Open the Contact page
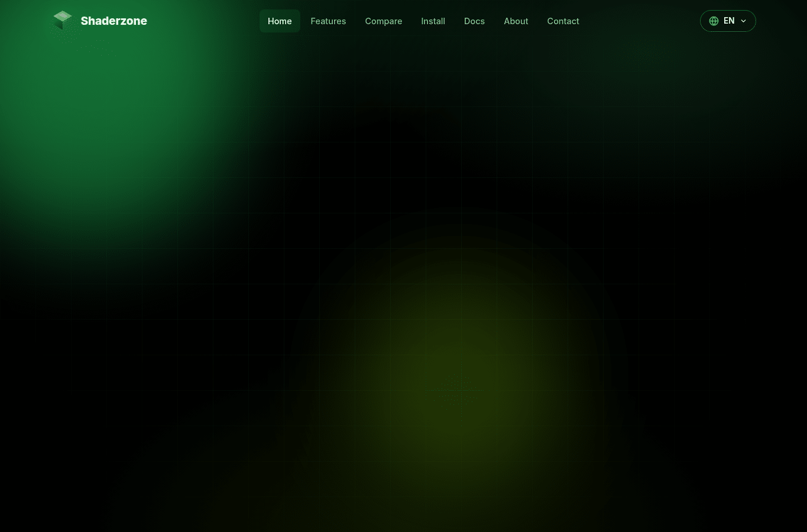This screenshot has height=532, width=807. [563, 21]
